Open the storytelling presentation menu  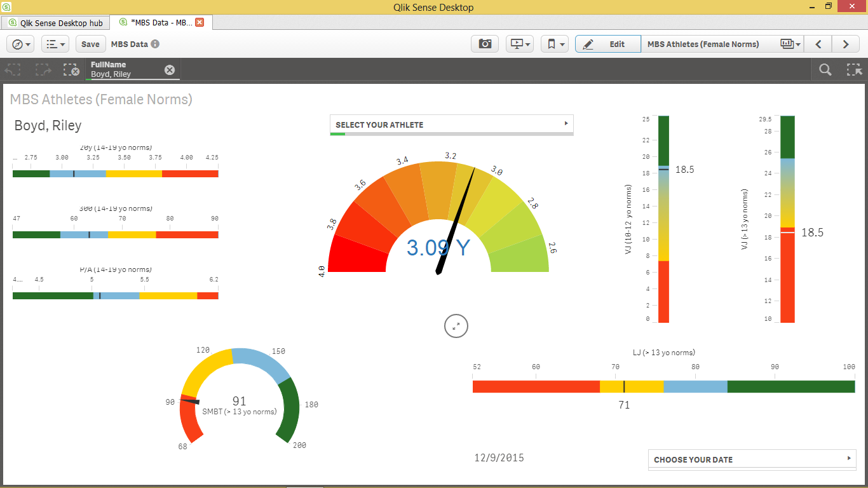[520, 44]
